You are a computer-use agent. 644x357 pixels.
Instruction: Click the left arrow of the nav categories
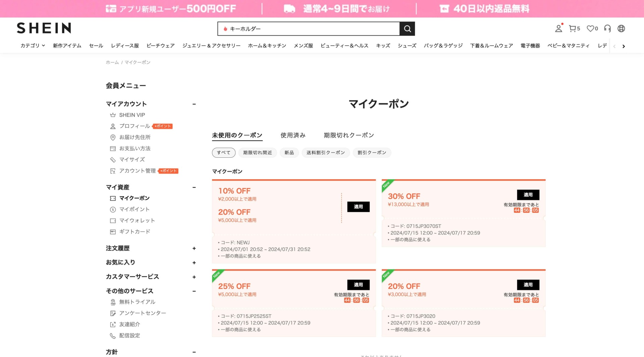click(614, 46)
